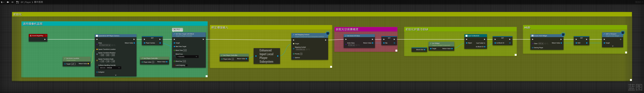Click Add to Viewport message icon

tap(623, 32)
